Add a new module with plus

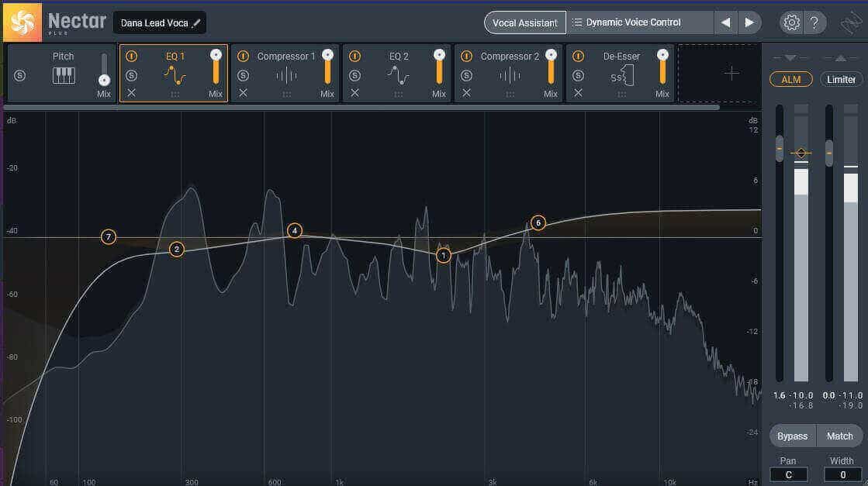[x=731, y=73]
